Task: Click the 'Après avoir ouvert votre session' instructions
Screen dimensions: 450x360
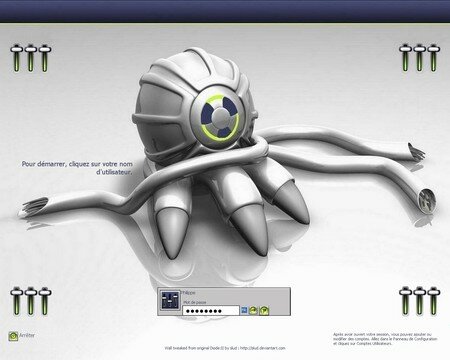Action: [385, 339]
